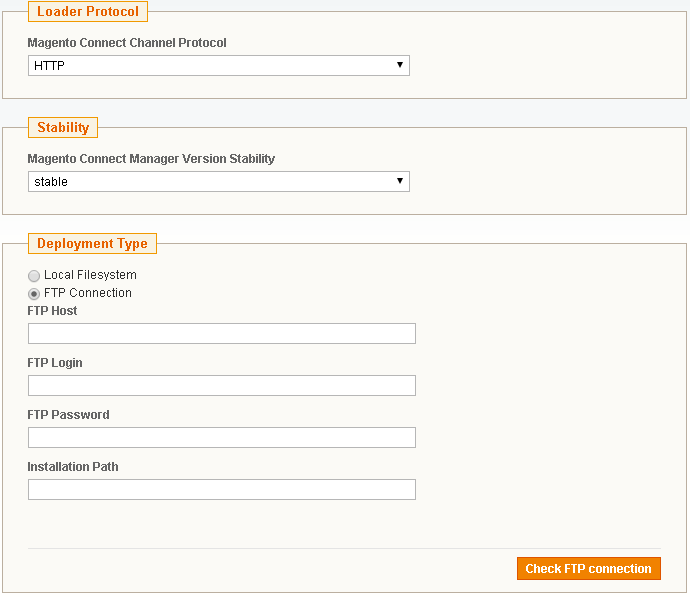This screenshot has width=690, height=597.
Task: Click the Deployment Type section heading
Action: click(x=92, y=244)
